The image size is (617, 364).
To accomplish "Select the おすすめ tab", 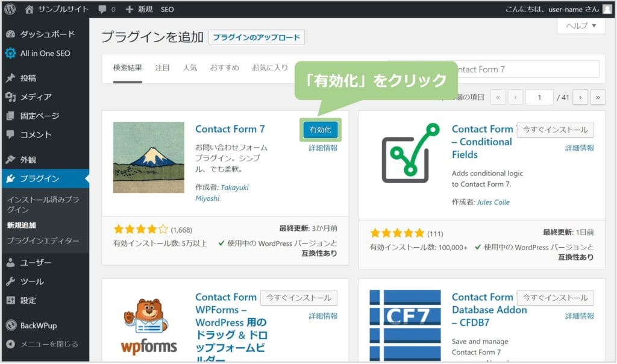I will coord(224,68).
